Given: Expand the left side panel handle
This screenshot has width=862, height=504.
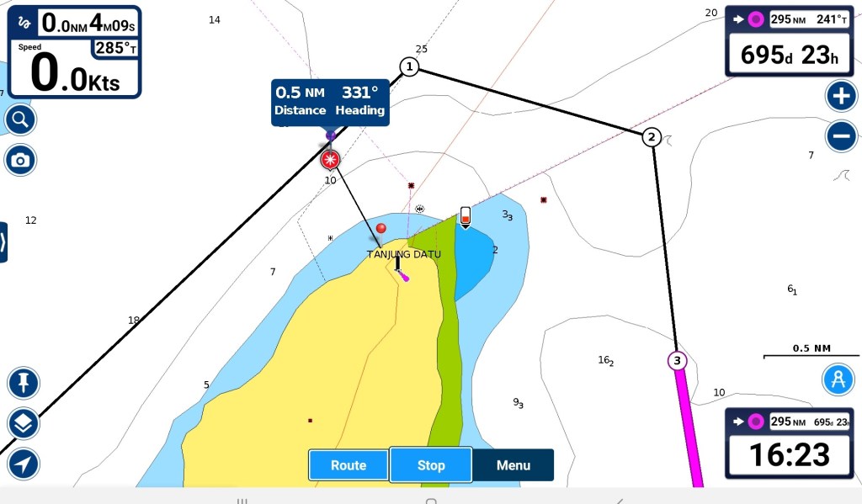Looking at the screenshot, I should 3,242.
